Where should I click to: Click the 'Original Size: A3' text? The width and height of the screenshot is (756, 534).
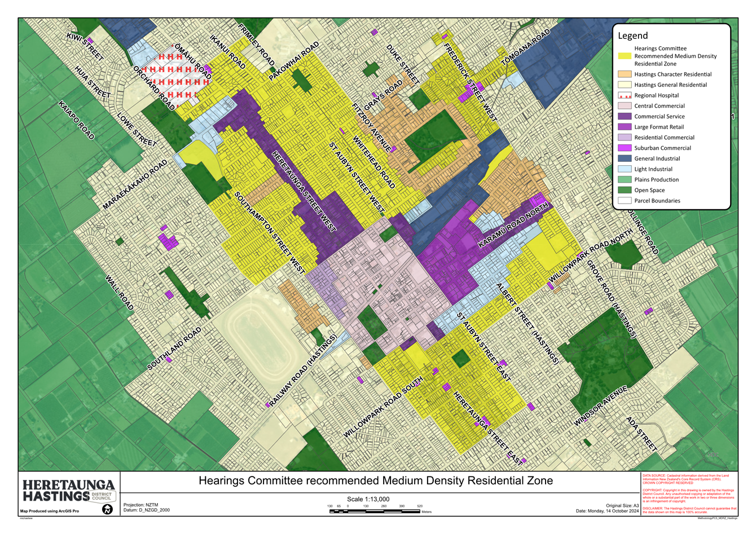622,506
